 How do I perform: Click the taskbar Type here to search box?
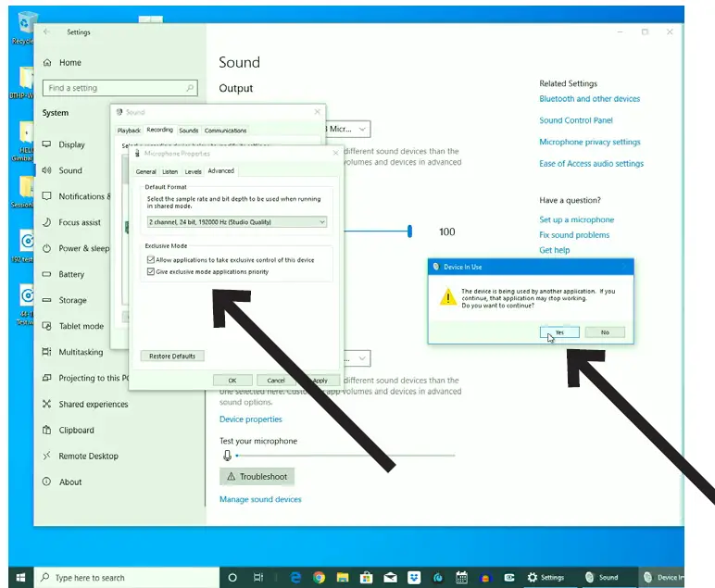(x=127, y=578)
